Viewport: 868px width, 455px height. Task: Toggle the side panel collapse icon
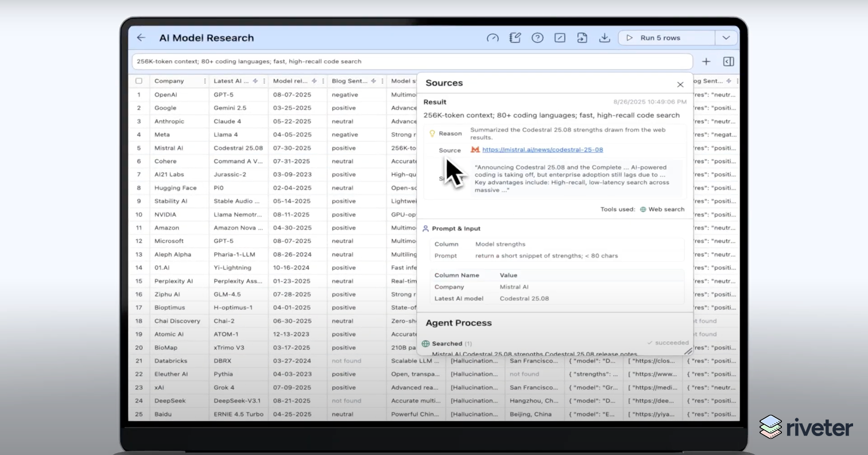(728, 61)
